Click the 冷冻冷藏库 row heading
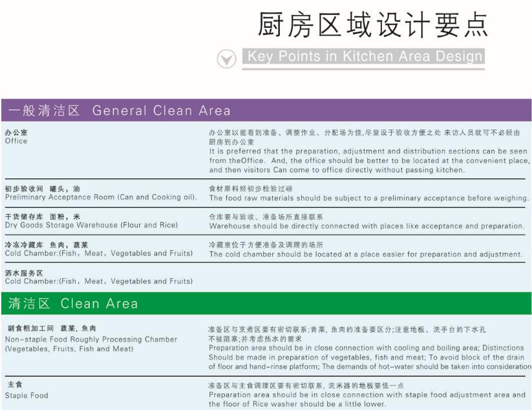This screenshot has width=532, height=410. [x=25, y=245]
